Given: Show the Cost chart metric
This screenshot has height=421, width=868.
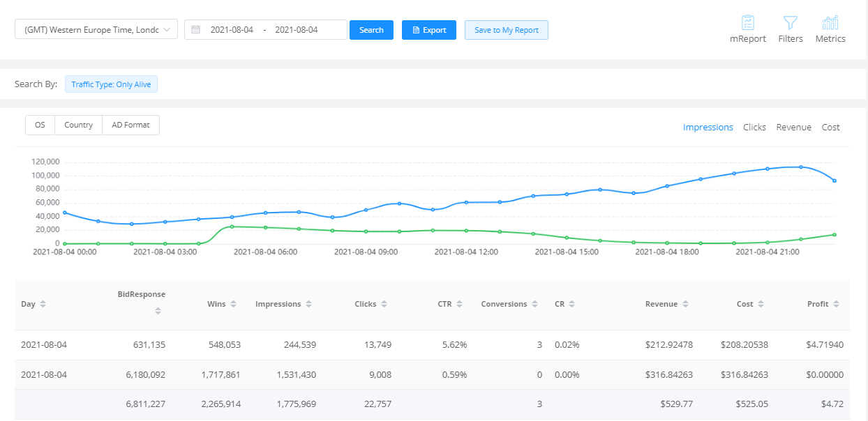Looking at the screenshot, I should click(x=831, y=127).
